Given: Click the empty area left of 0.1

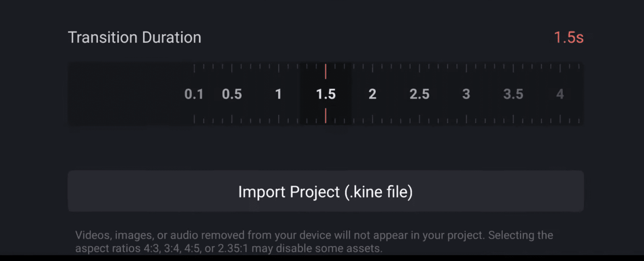Looking at the screenshot, I should [125, 94].
